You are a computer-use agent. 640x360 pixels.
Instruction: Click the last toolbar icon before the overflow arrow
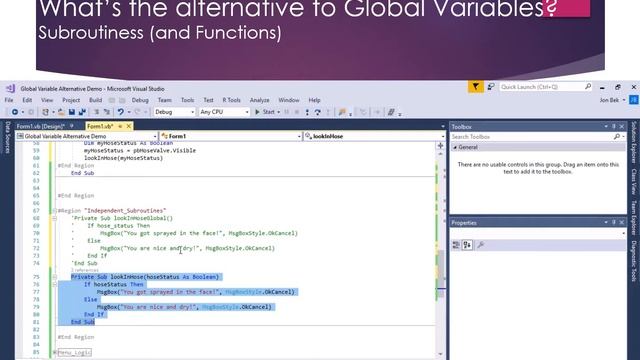[x=391, y=112]
